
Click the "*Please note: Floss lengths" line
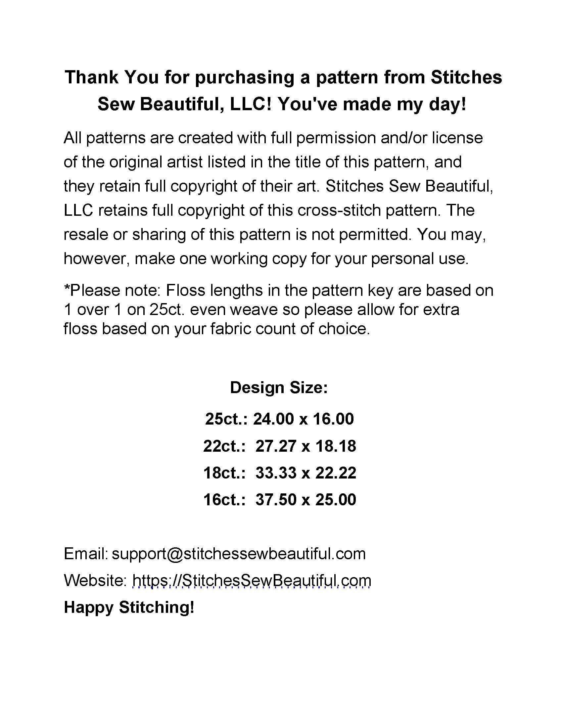point(278,290)
